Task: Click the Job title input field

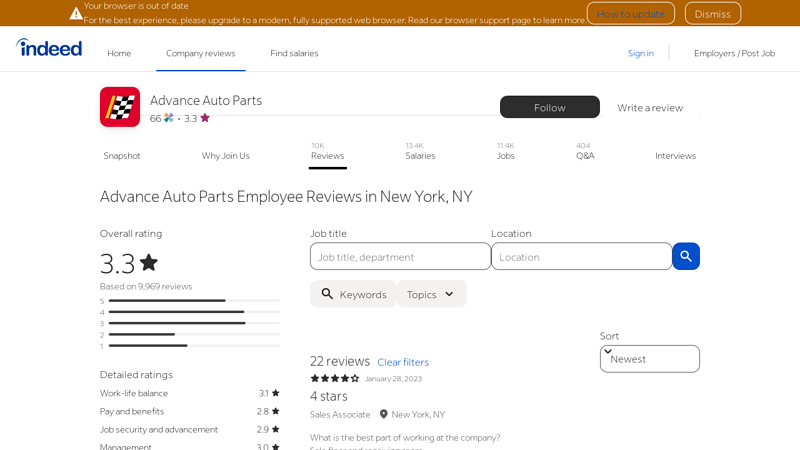Action: (401, 256)
